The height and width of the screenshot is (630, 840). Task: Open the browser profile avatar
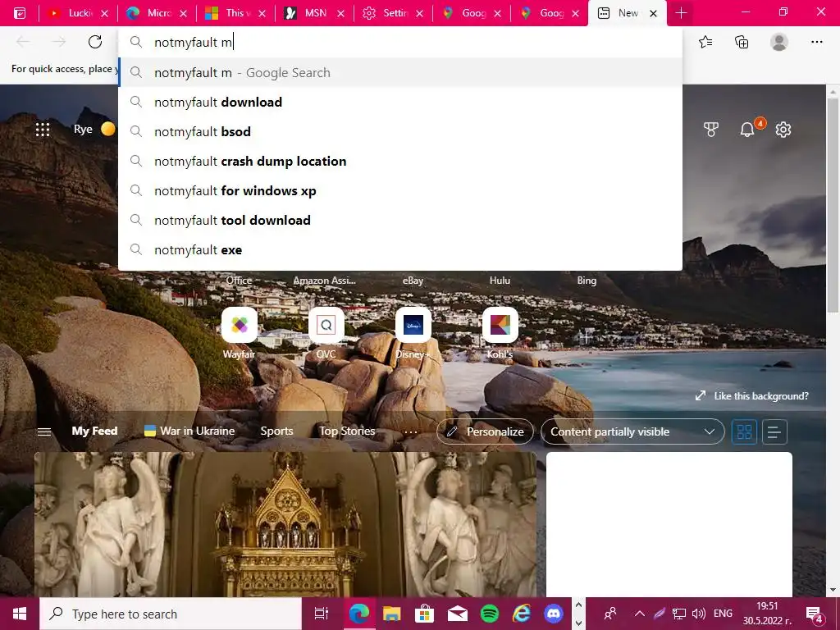click(x=779, y=42)
